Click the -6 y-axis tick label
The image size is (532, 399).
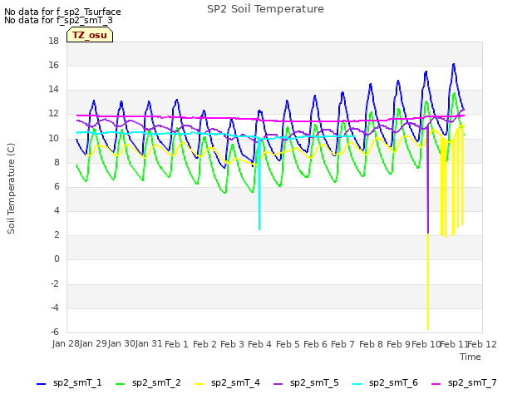54,332
